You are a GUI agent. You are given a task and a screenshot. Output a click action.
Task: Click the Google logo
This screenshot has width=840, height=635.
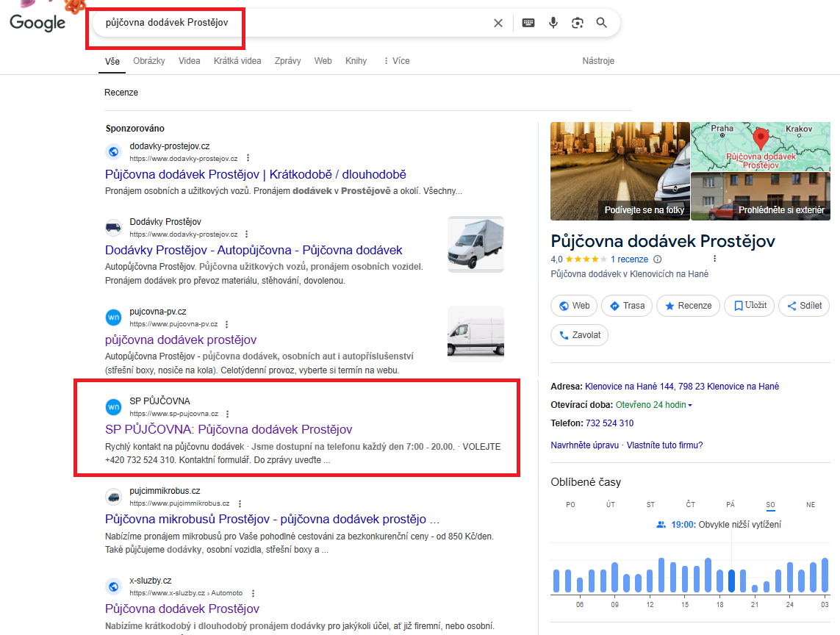coord(37,23)
